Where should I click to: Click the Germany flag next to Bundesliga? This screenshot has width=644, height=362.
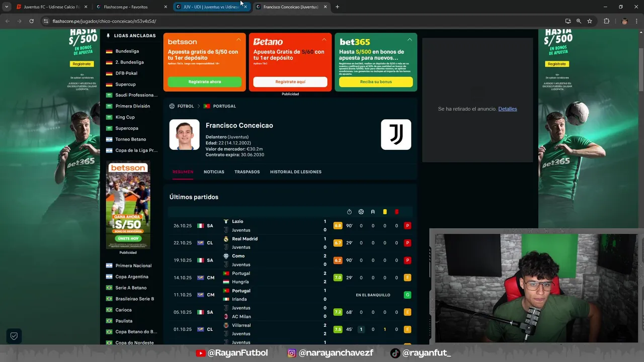click(x=109, y=51)
